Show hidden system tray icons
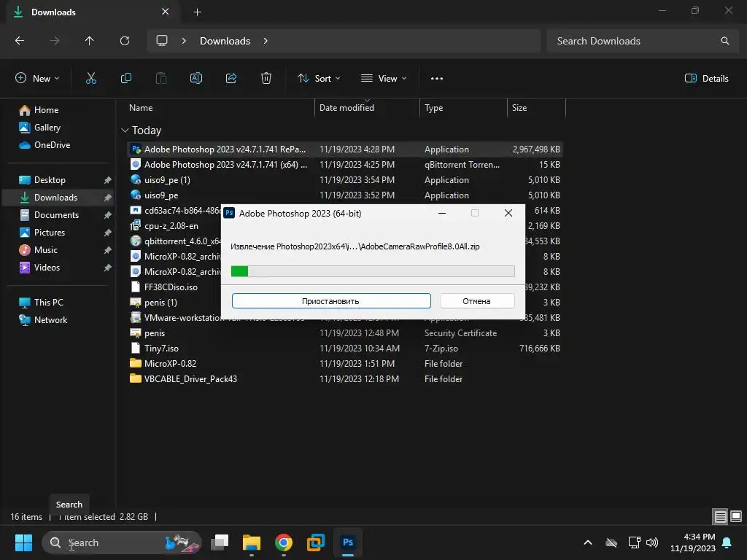This screenshot has width=747, height=560. click(x=588, y=542)
